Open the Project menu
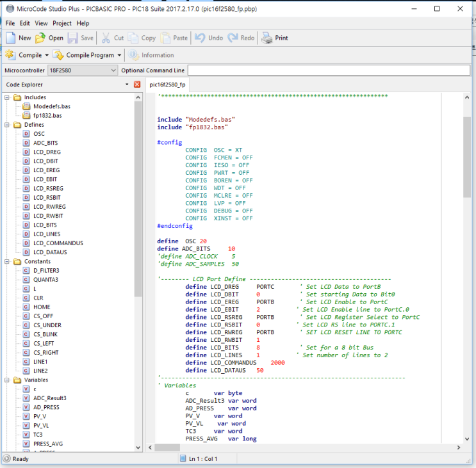 coord(62,23)
